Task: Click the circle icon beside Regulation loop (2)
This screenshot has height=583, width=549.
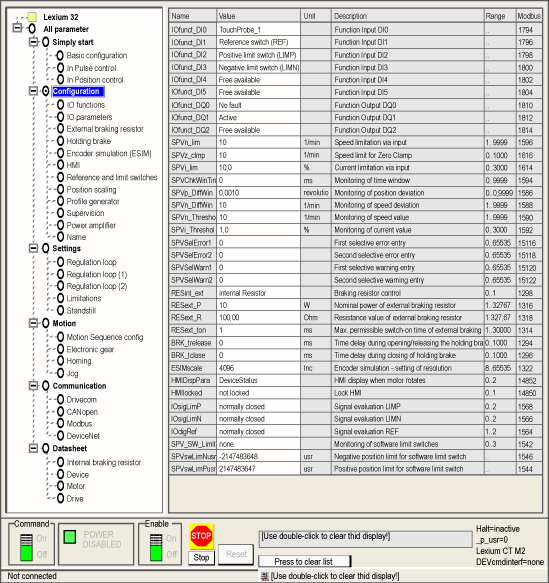Action: pyautogui.click(x=60, y=286)
